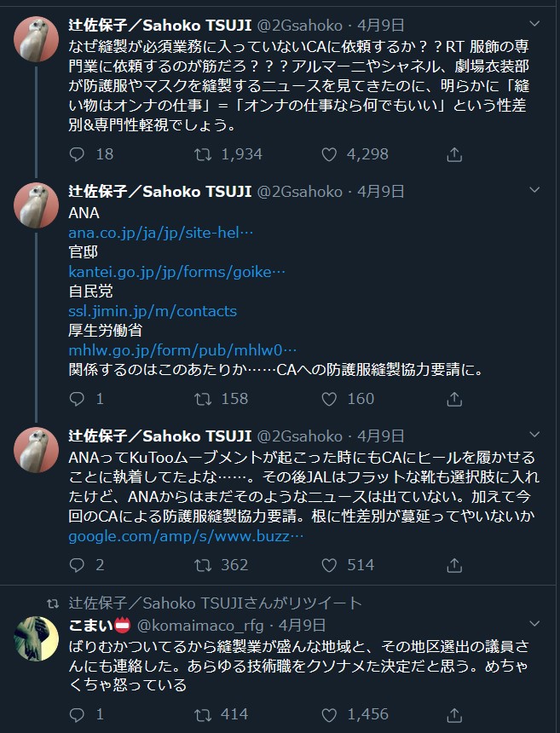Expand options menu on the ANA links tweet
560x733 pixels.
(534, 190)
